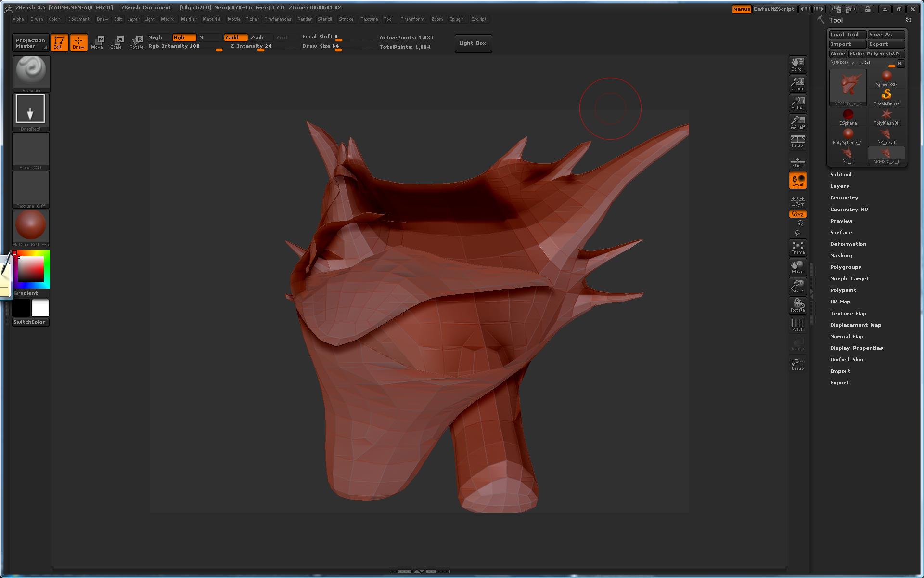Open the Standard brush thumbnail
Image resolution: width=924 pixels, height=578 pixels.
31,72
